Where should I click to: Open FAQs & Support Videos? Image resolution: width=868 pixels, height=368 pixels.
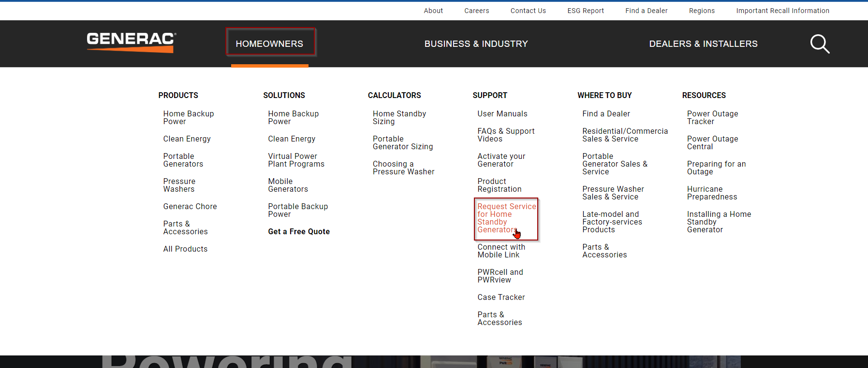coord(506,135)
